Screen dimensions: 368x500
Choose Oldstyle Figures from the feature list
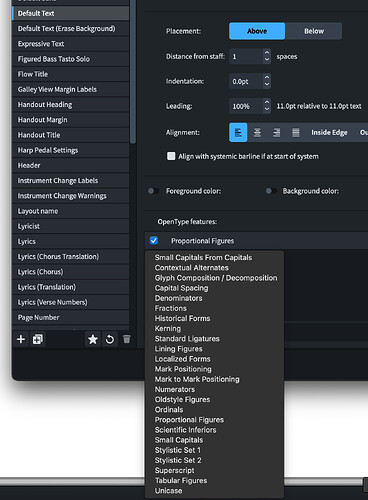click(182, 400)
